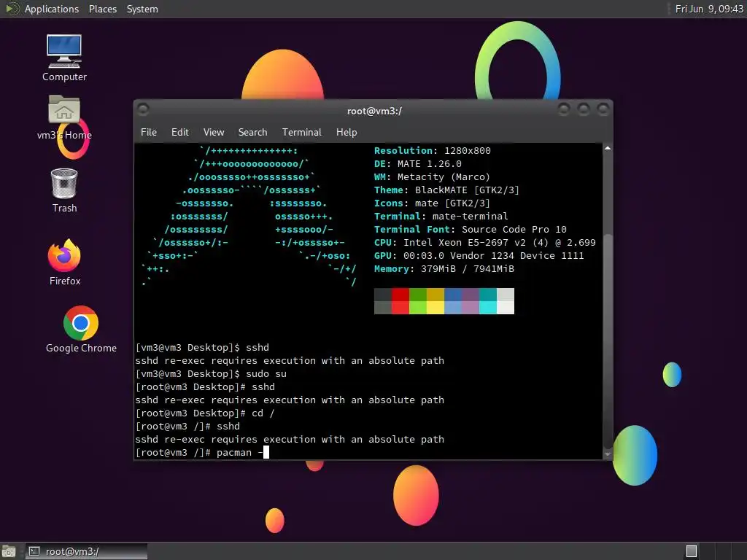Click the 'pacman -' prompt line
Image resolution: width=747 pixels, height=560 pixels.
(202, 452)
